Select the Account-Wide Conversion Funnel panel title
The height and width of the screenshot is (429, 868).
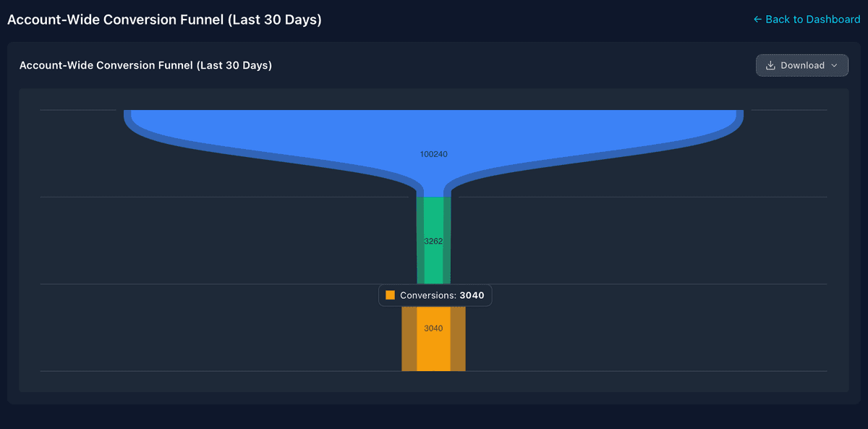pyautogui.click(x=146, y=65)
